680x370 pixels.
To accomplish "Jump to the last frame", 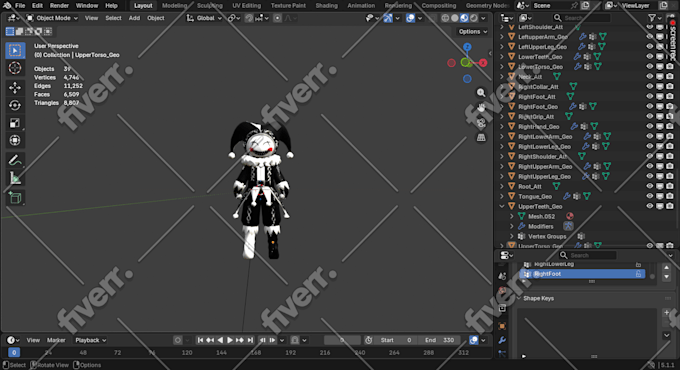I will [250, 340].
